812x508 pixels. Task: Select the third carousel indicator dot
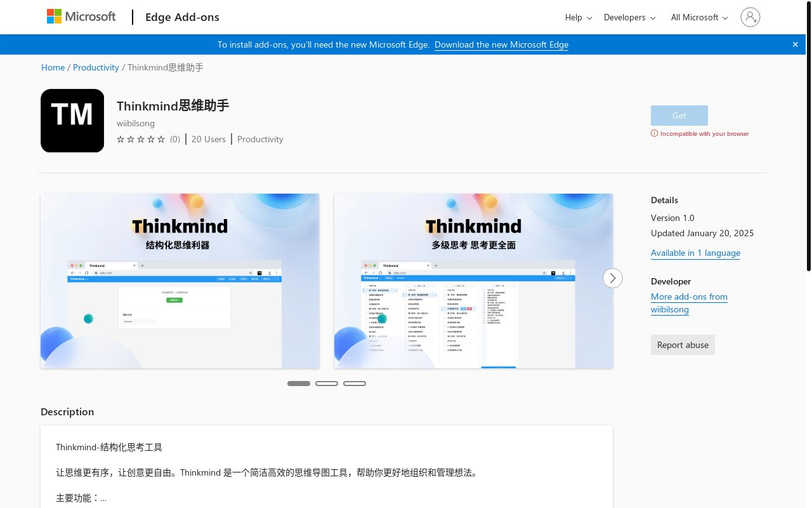(355, 384)
